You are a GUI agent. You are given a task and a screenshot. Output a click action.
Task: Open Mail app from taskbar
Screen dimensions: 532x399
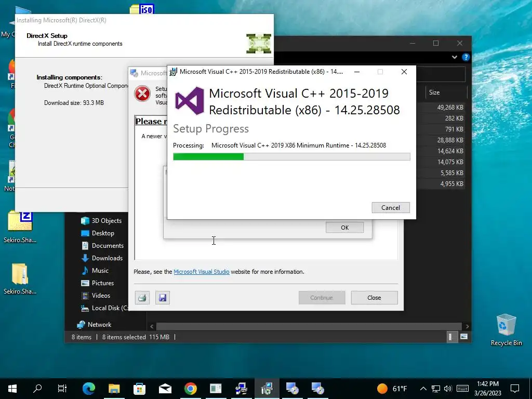pyautogui.click(x=165, y=389)
